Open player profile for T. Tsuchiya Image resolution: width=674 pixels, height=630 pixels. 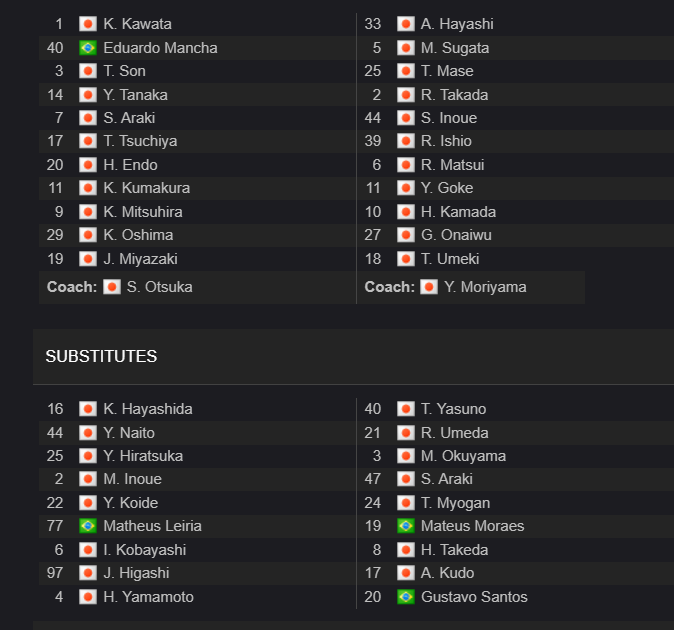[x=140, y=141]
